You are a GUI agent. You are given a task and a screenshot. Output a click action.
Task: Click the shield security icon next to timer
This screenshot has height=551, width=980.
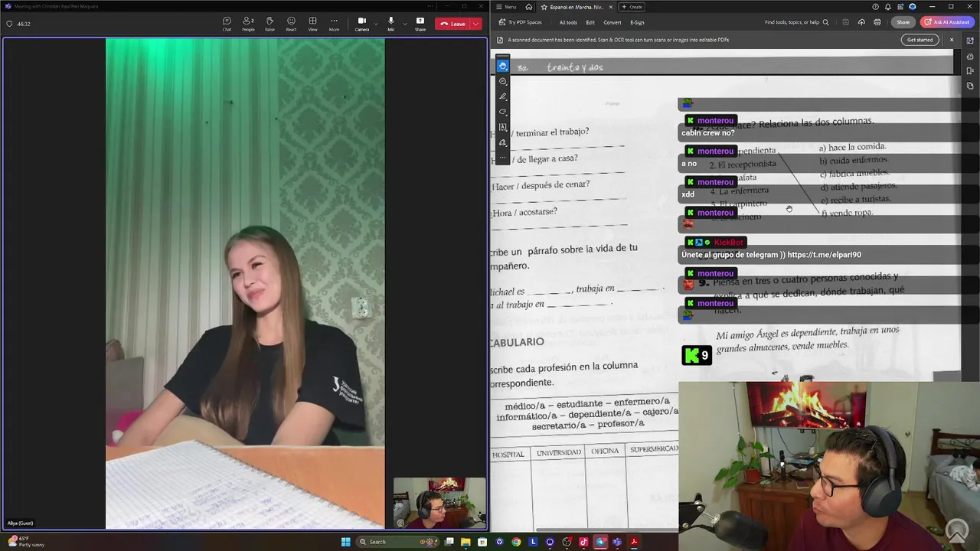pyautogui.click(x=9, y=24)
